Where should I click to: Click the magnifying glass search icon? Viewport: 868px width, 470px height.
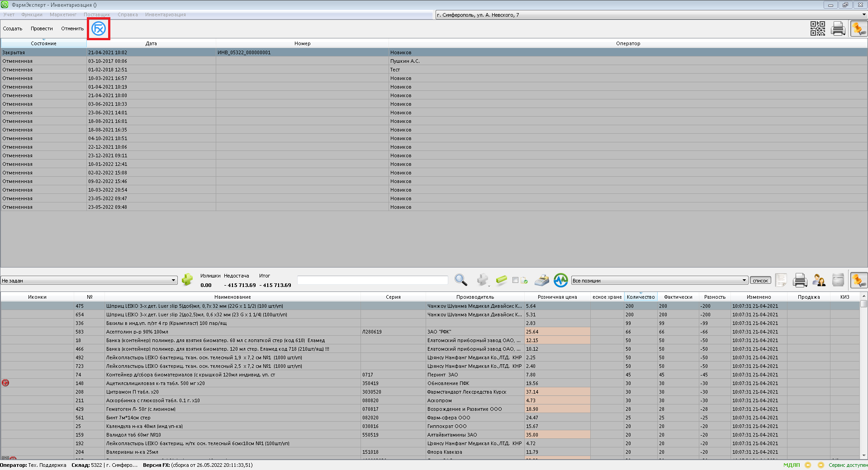tap(460, 280)
